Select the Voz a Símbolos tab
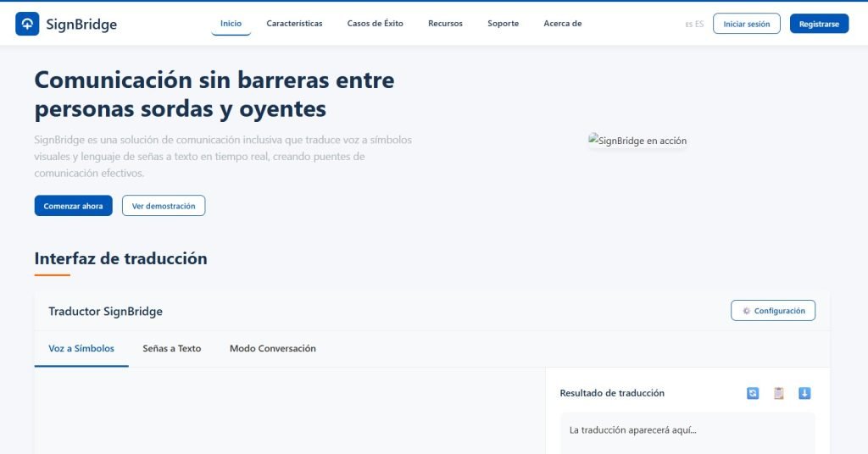The image size is (868, 454). [81, 348]
